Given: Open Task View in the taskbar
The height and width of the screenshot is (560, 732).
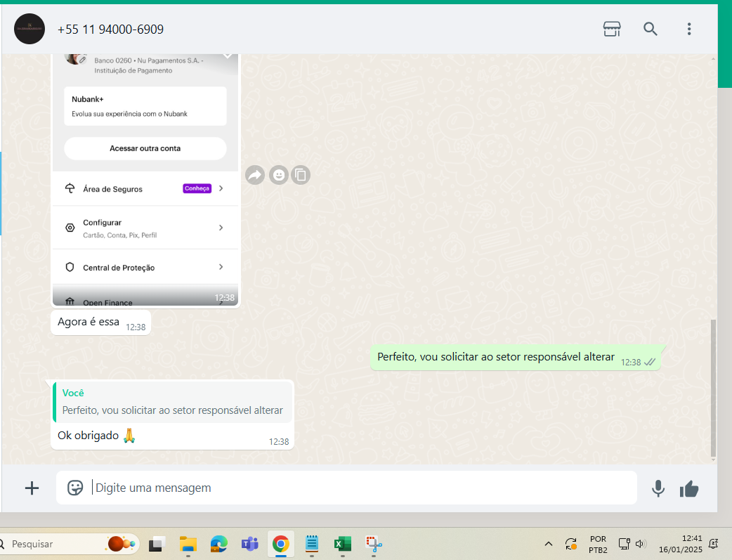Looking at the screenshot, I should pyautogui.click(x=157, y=544).
